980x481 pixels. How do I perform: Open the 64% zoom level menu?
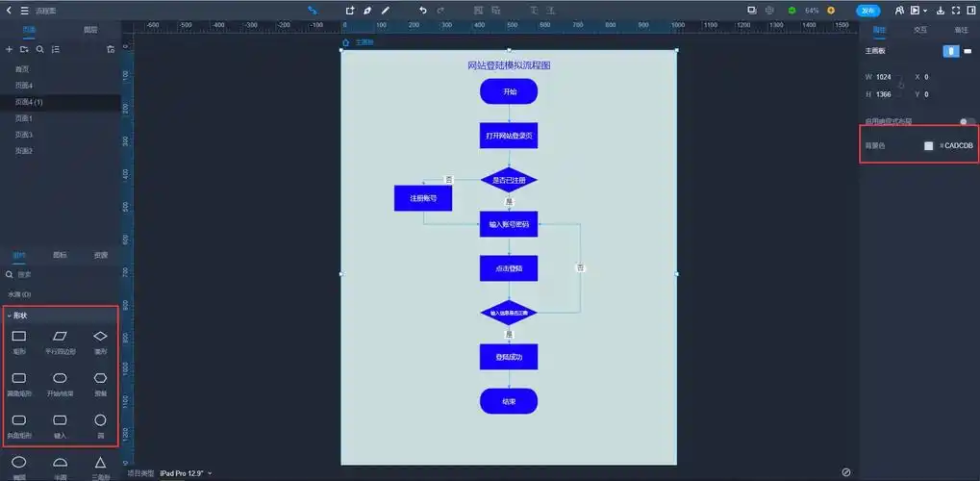(812, 11)
